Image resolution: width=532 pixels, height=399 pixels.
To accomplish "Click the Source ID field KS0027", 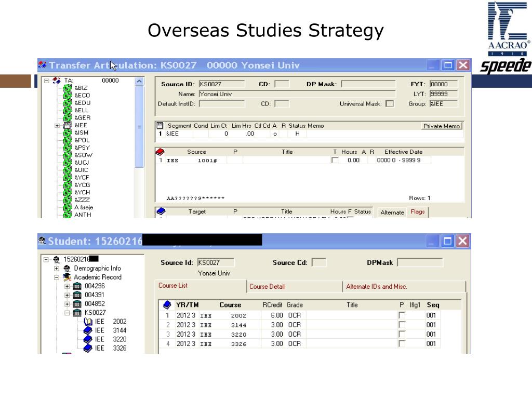I will point(221,84).
